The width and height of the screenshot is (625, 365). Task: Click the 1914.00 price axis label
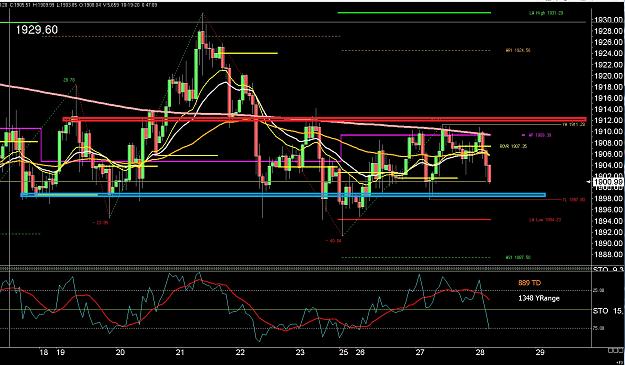point(608,109)
